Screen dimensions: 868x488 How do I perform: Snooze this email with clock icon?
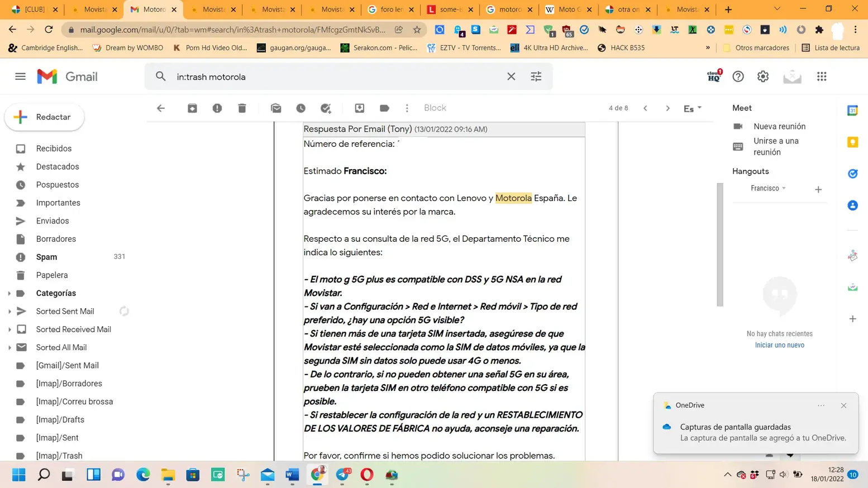pos(301,108)
